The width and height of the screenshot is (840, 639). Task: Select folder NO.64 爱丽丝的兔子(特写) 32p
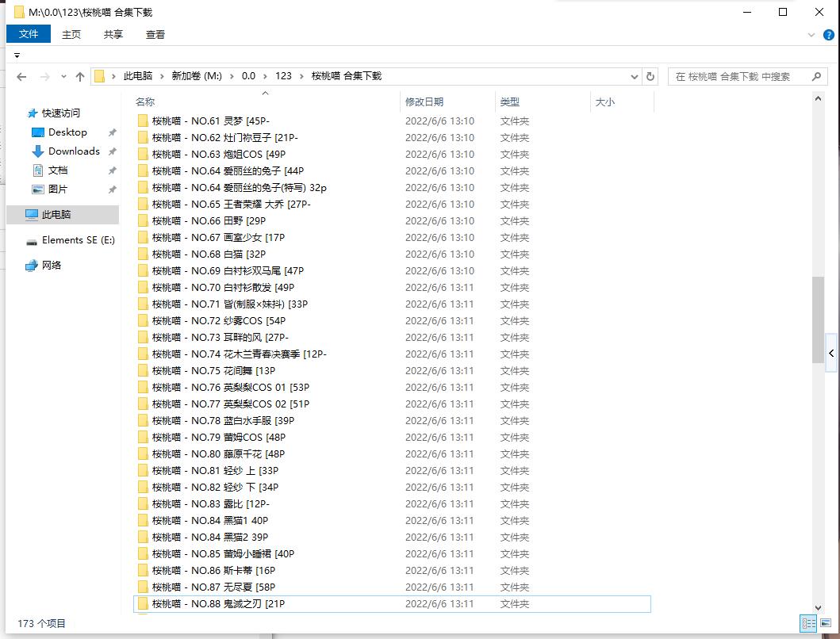(x=392, y=187)
